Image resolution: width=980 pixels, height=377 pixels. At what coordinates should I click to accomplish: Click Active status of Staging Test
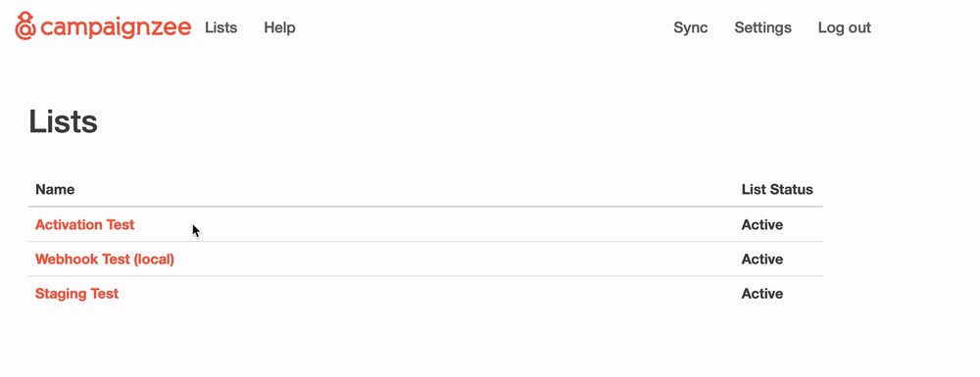(x=761, y=294)
